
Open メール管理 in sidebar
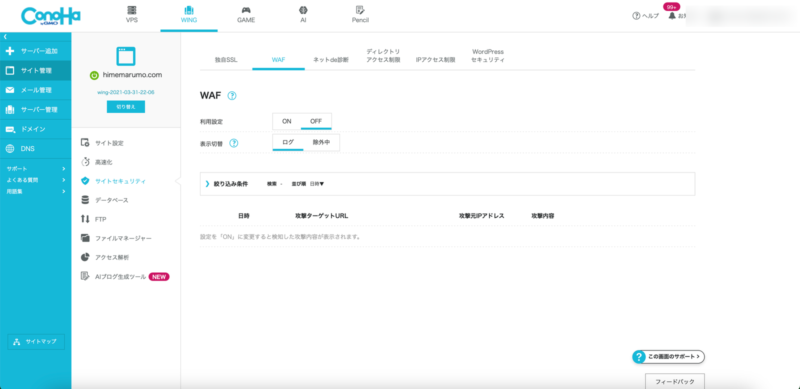coord(36,90)
